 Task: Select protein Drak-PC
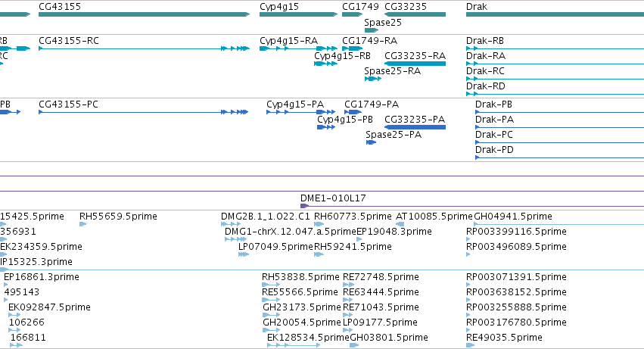[559, 142]
